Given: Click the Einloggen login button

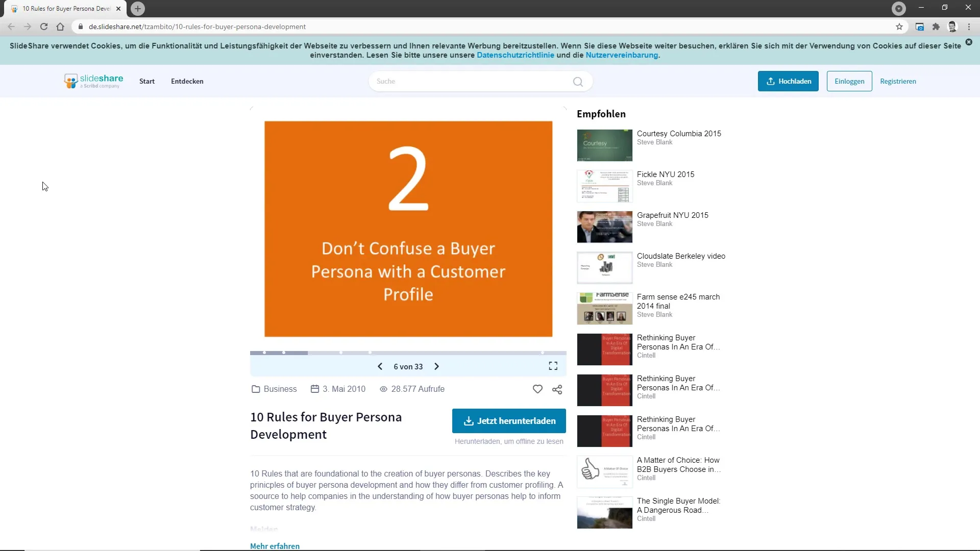Looking at the screenshot, I should pos(849,81).
